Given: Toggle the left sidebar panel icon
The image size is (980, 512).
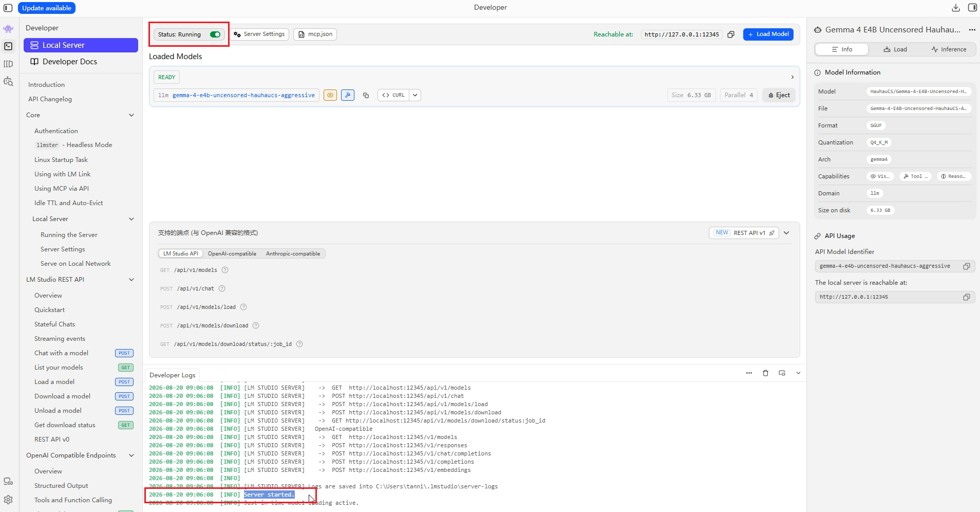Looking at the screenshot, I should 8,8.
